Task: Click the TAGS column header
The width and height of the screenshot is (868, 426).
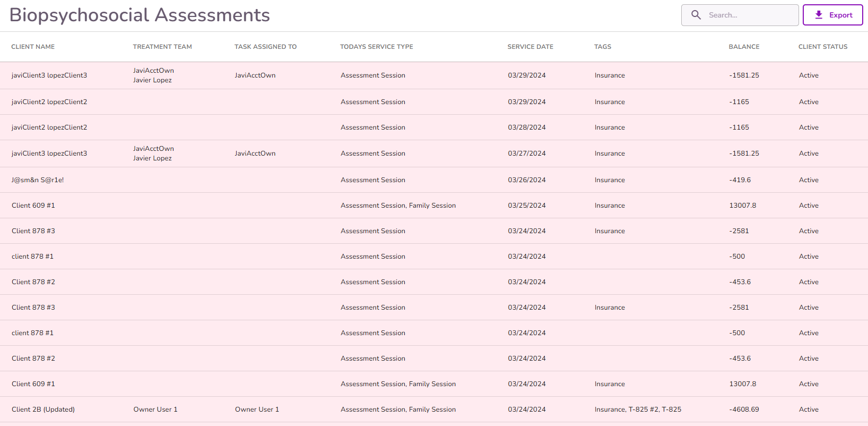Action: pos(603,47)
